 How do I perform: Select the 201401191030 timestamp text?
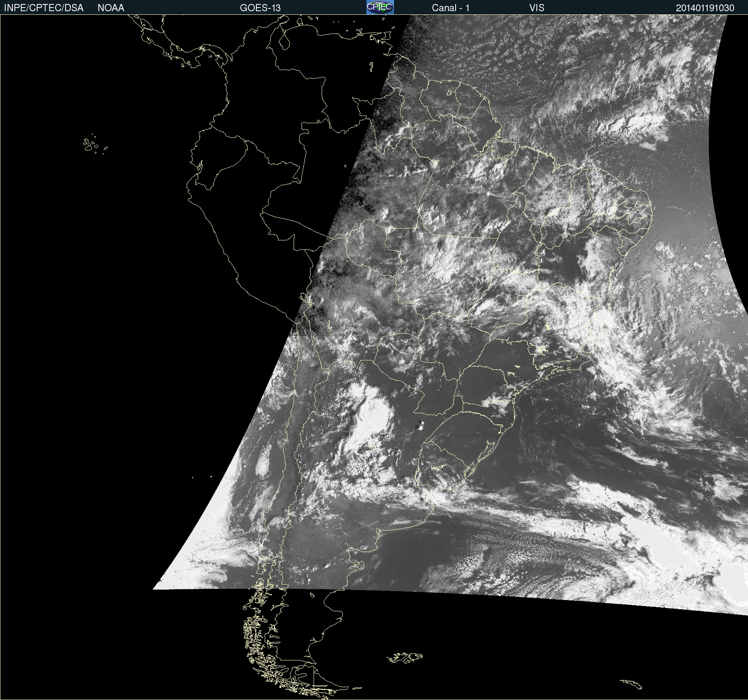click(705, 8)
